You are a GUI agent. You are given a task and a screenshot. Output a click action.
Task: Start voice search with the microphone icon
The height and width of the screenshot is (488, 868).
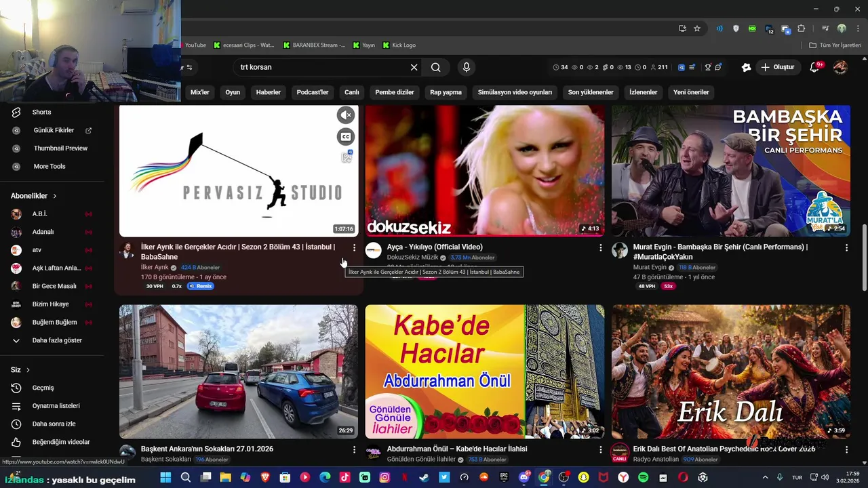466,67
